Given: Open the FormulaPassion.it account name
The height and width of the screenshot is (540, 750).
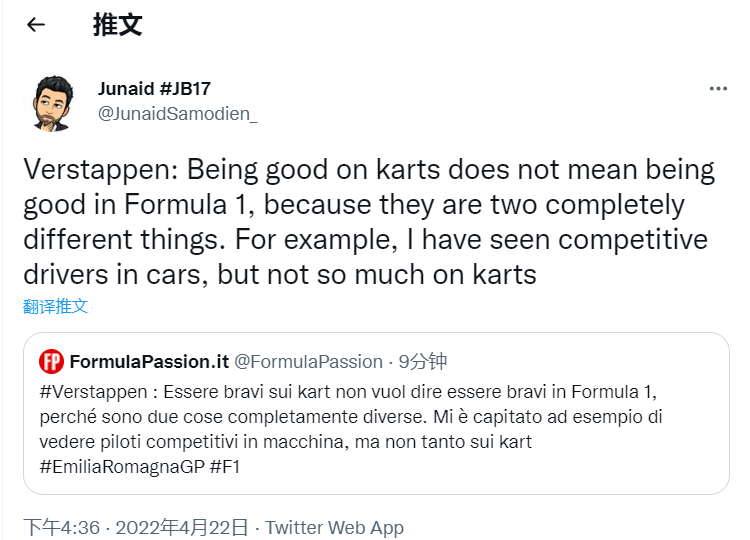Looking at the screenshot, I should [149, 361].
